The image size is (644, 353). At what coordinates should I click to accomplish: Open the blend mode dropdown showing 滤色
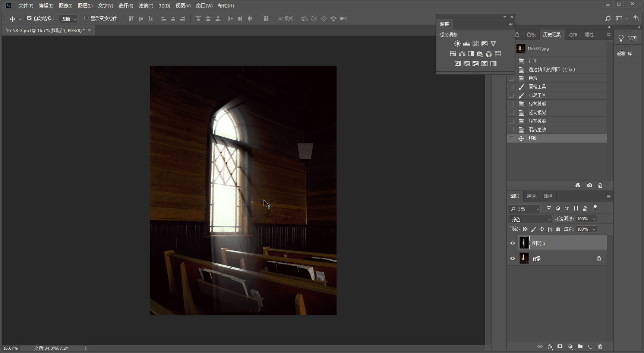530,219
